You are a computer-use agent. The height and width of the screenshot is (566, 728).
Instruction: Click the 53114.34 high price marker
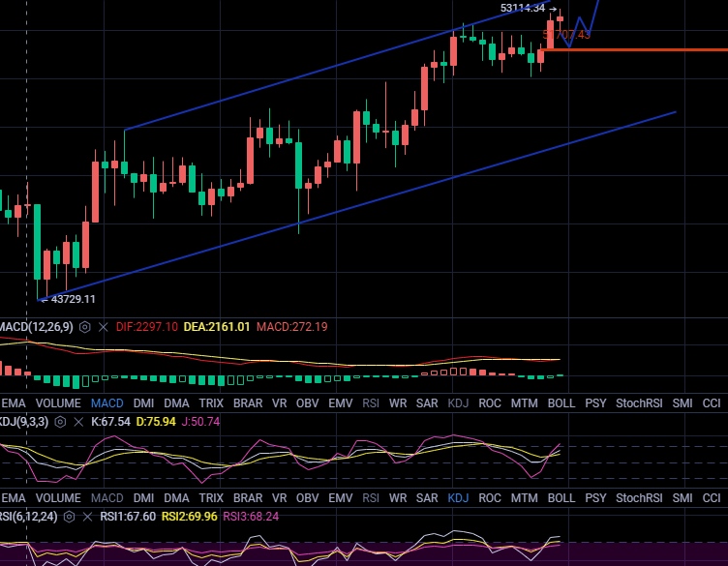(523, 8)
